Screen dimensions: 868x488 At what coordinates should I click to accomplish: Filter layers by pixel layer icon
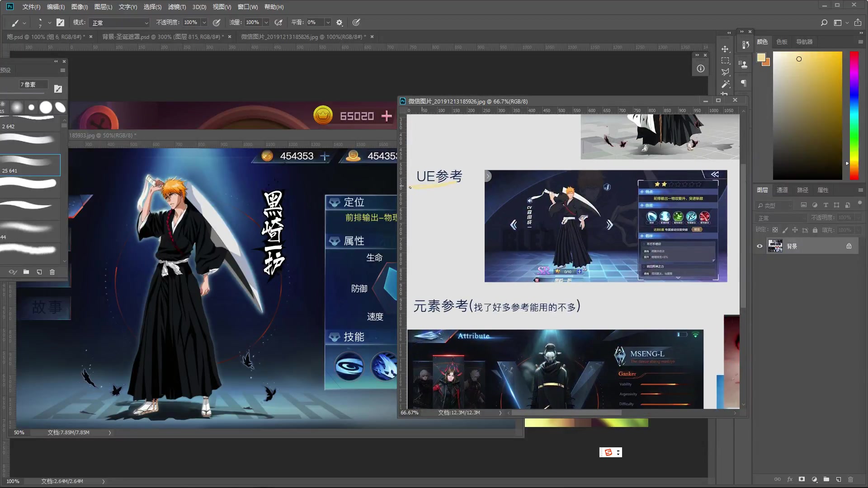pyautogui.click(x=804, y=205)
